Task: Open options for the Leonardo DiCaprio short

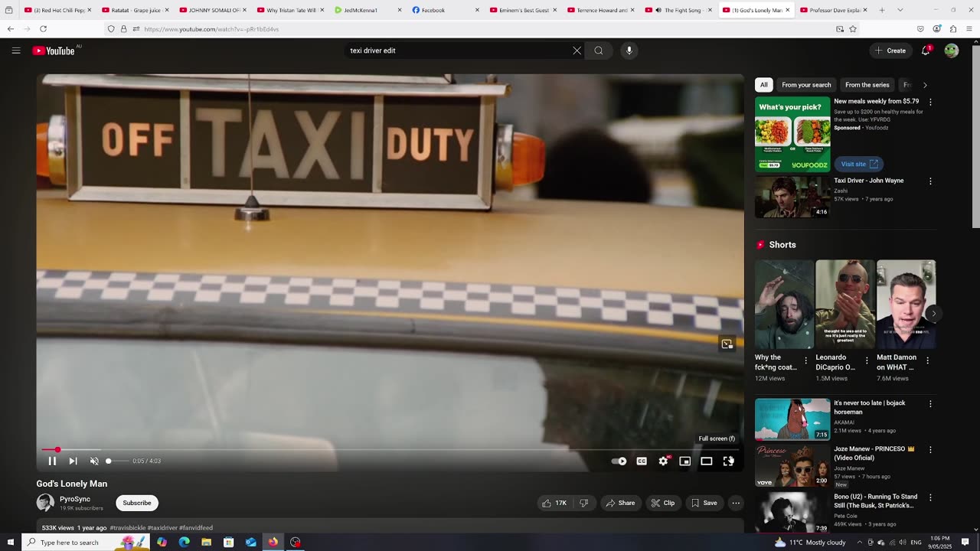Action: (x=867, y=360)
